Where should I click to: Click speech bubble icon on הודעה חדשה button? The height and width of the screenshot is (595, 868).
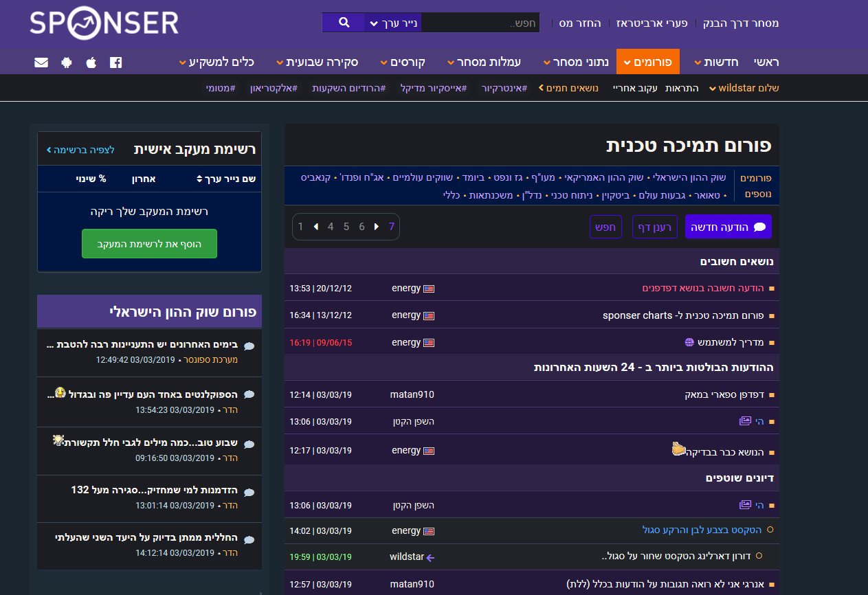[x=759, y=227]
